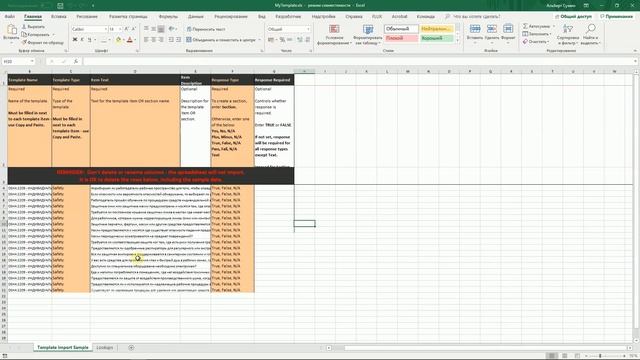
Task: Click the fill color bucket icon
Action: tap(118, 40)
